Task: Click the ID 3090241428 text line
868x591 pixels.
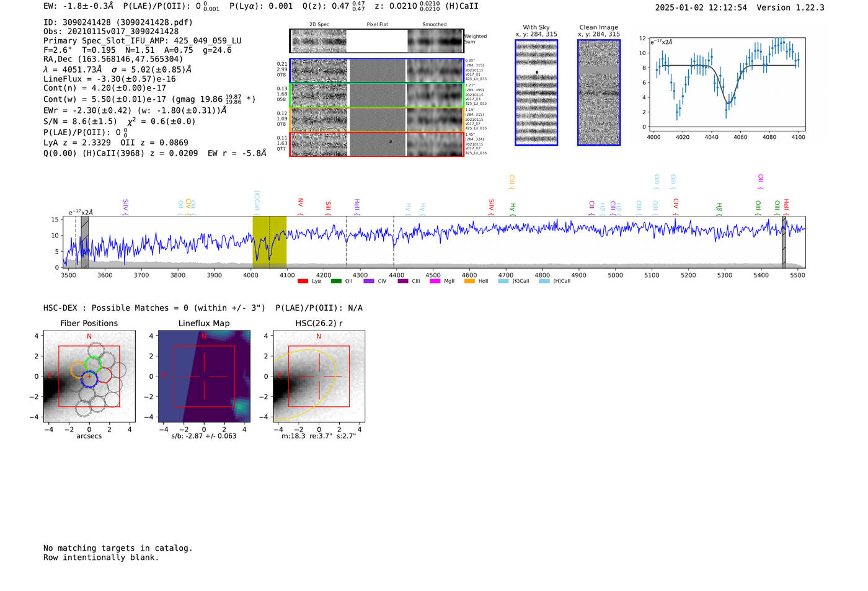Action: click(x=118, y=22)
